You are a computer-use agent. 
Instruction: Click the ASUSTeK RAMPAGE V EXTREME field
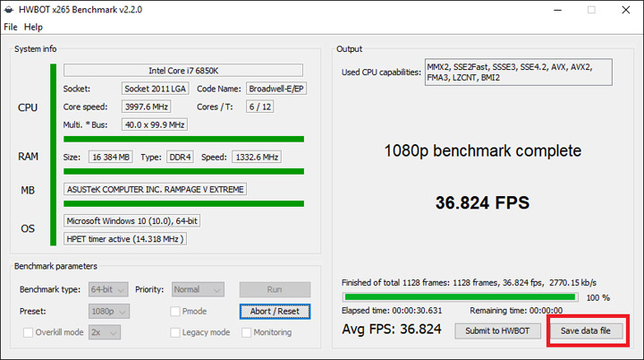coord(156,189)
